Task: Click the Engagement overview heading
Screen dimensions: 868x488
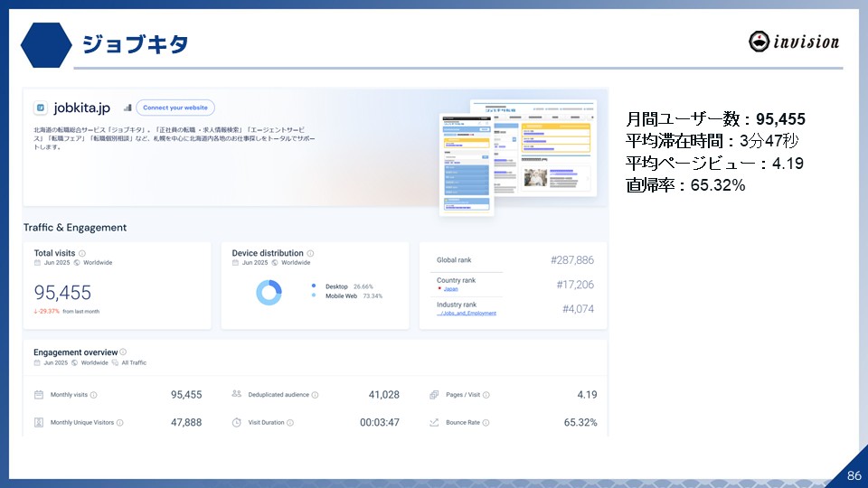Action: [x=75, y=352]
